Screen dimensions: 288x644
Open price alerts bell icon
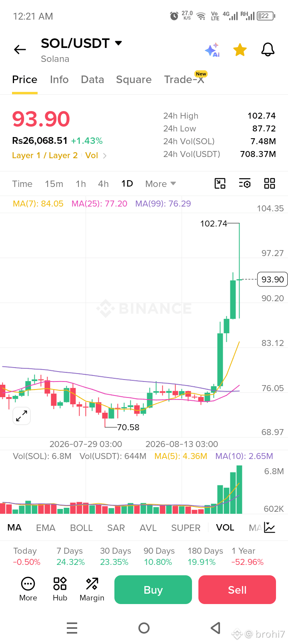click(x=268, y=50)
